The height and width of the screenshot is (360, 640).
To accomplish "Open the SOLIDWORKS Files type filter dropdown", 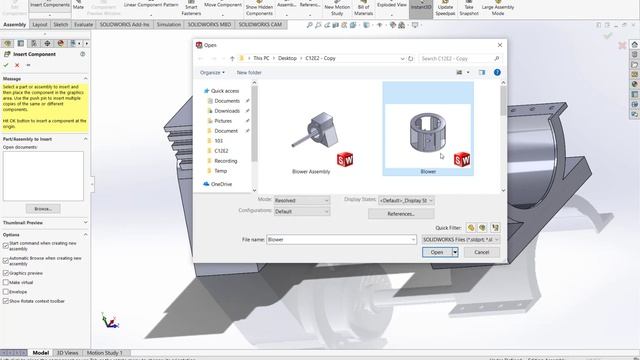I will [460, 240].
